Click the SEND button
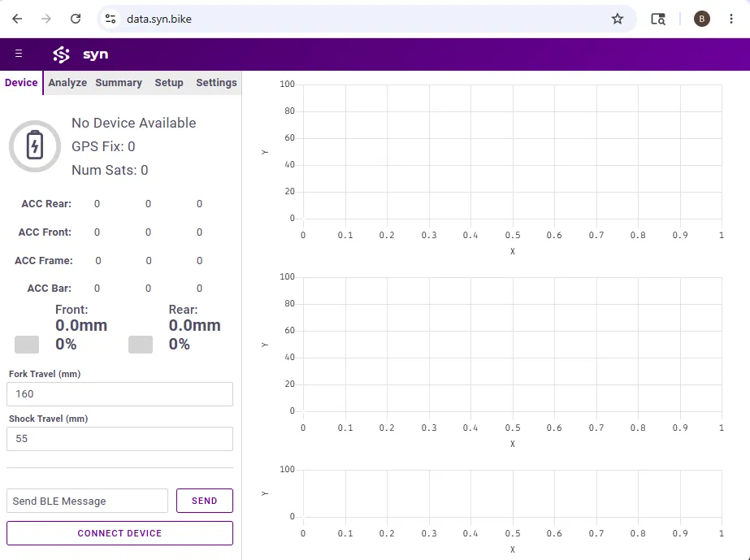Viewport: 750px width, 560px height. pyautogui.click(x=205, y=500)
